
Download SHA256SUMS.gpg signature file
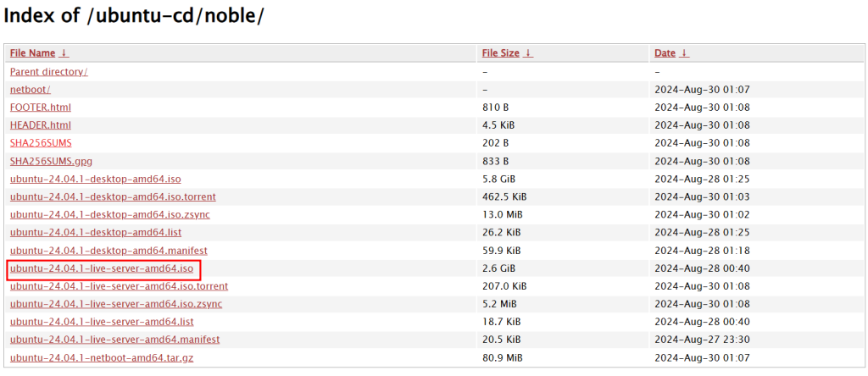pyautogui.click(x=51, y=161)
